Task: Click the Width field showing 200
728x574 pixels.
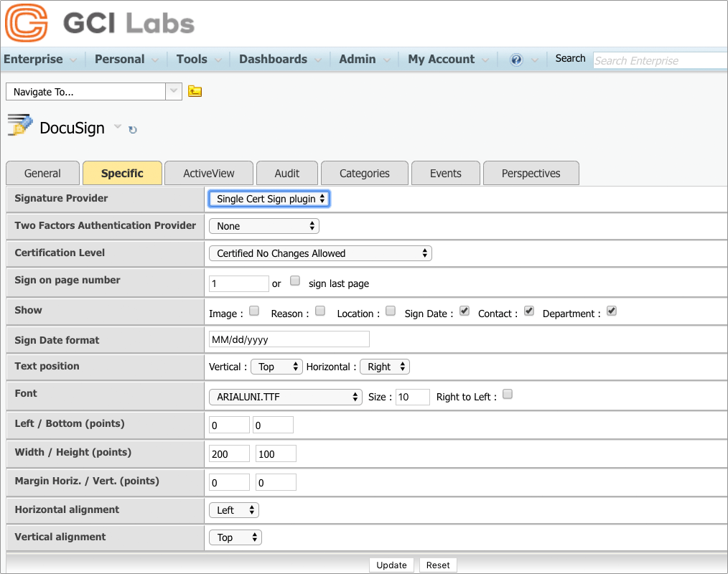Action: (229, 453)
